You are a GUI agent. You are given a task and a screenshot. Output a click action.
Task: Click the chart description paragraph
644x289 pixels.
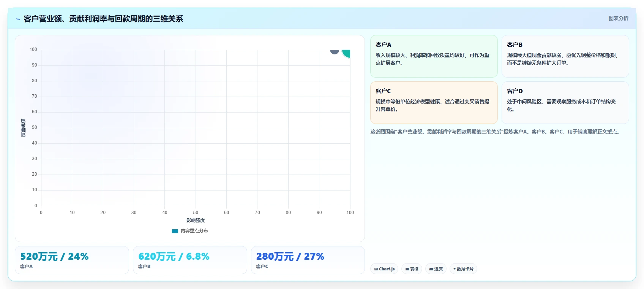[496, 132]
